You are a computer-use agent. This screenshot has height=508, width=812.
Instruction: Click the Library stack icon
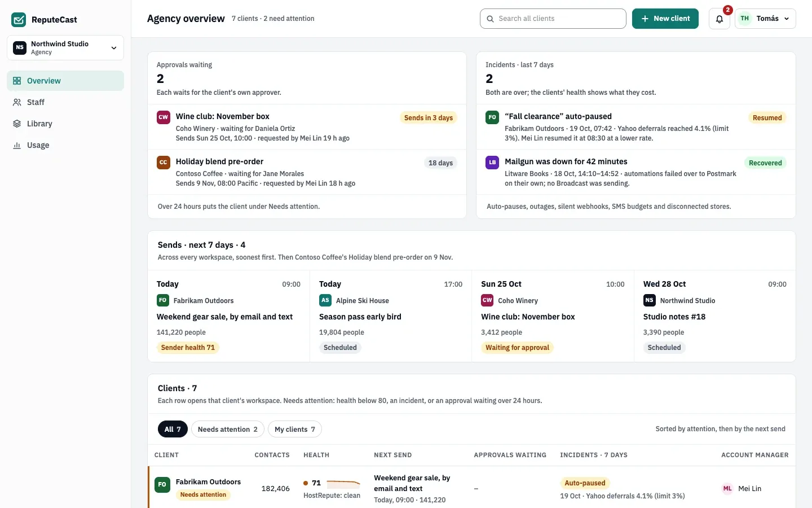point(17,124)
